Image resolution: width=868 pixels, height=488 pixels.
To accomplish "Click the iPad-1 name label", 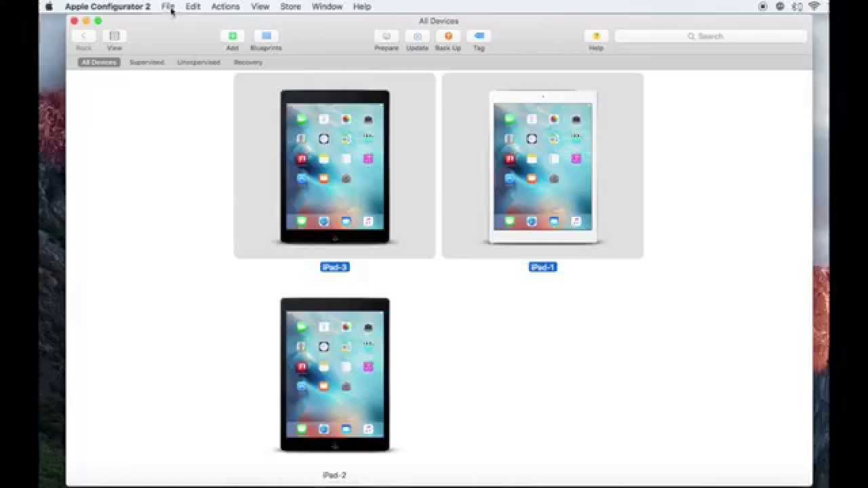I will [x=542, y=267].
